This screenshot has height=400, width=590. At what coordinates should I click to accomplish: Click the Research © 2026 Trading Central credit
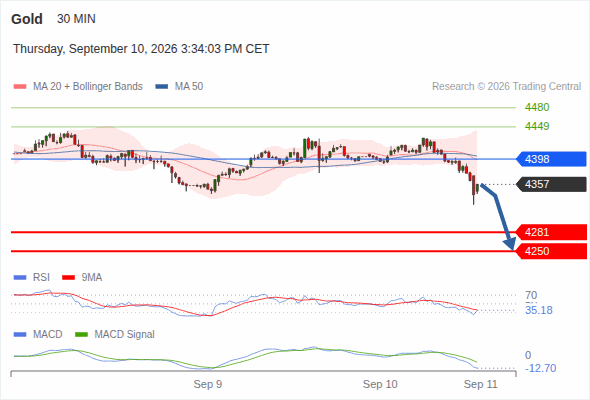(506, 87)
